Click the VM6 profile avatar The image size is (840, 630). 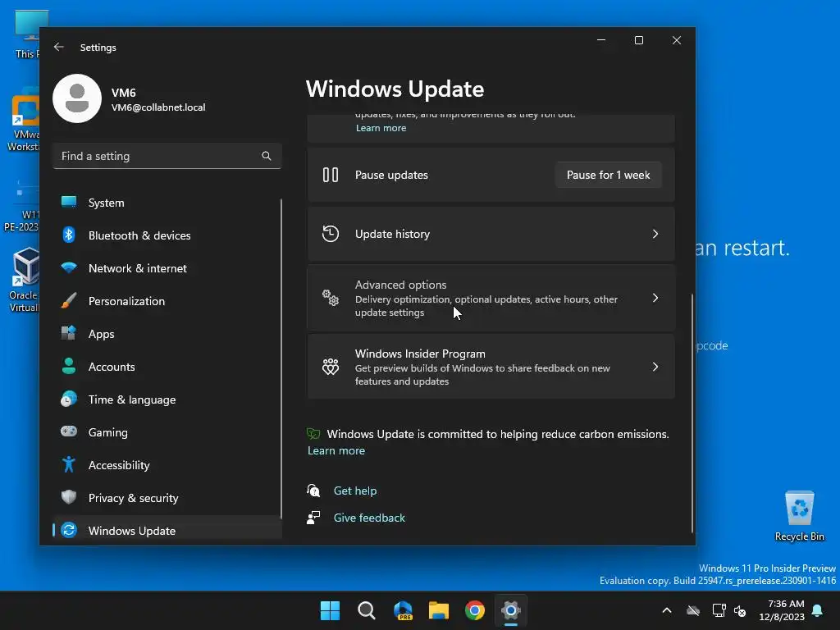point(77,98)
